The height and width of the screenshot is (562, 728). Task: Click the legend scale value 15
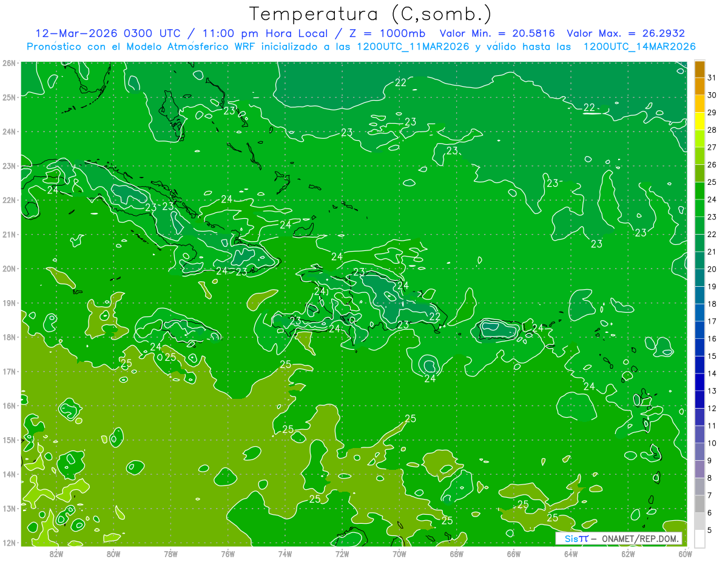(x=712, y=356)
